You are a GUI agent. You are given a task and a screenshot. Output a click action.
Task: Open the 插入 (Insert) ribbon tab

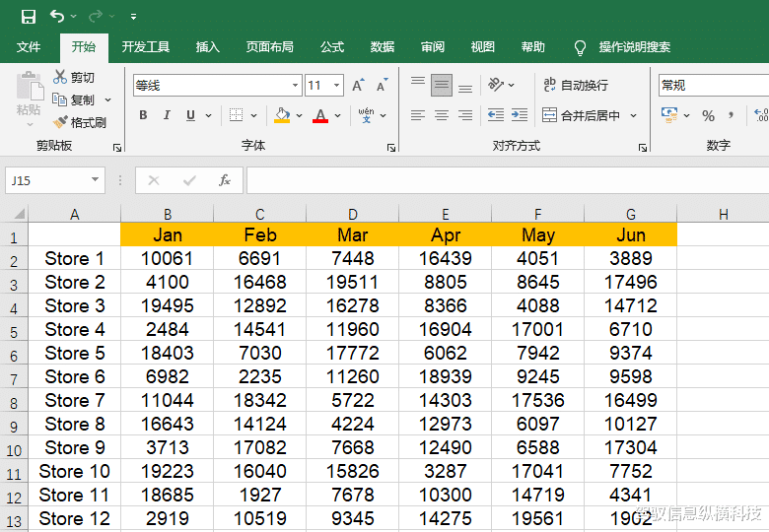coord(208,46)
